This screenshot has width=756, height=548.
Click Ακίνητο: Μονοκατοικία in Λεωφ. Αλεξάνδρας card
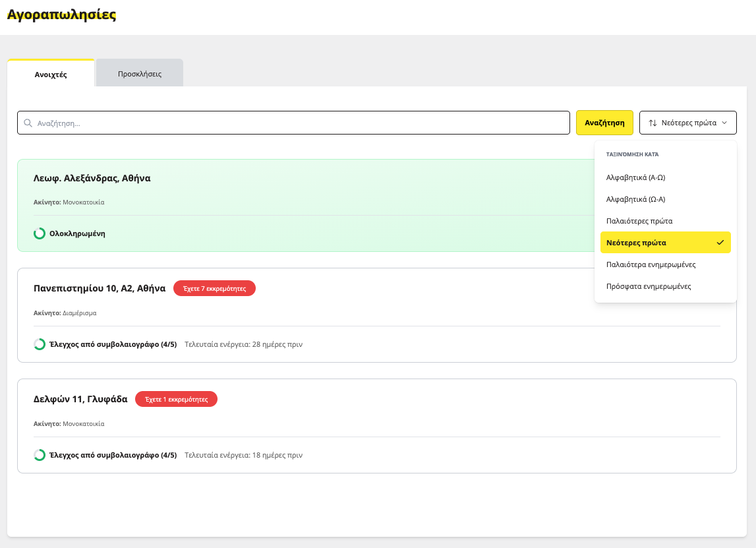(69, 202)
